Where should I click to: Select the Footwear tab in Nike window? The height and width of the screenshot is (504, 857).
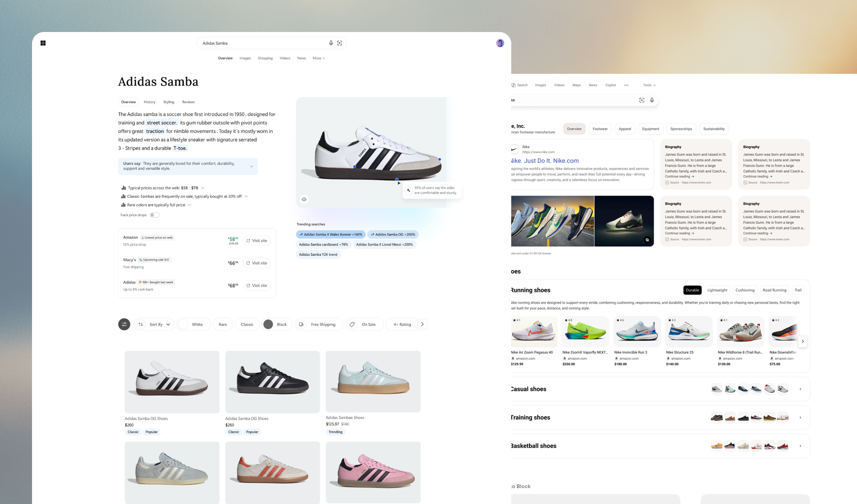click(600, 129)
